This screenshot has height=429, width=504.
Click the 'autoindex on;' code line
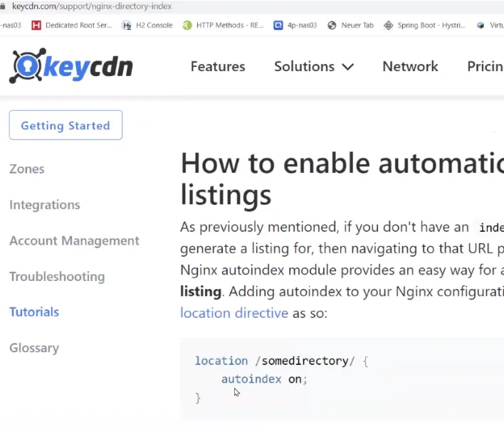265,379
